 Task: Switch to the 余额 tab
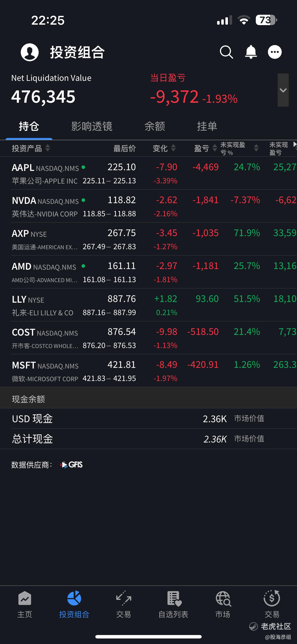pyautogui.click(x=155, y=126)
